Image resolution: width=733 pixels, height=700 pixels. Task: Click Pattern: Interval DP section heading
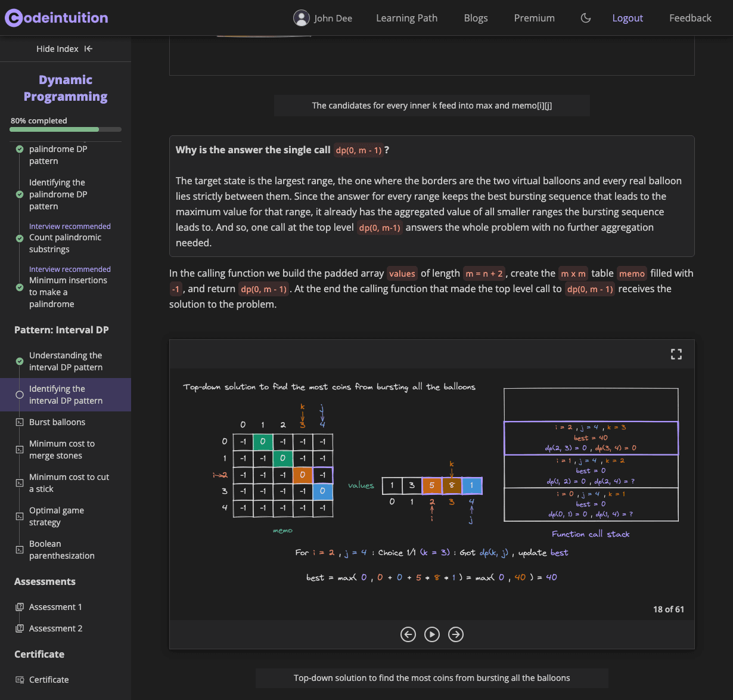click(x=61, y=330)
